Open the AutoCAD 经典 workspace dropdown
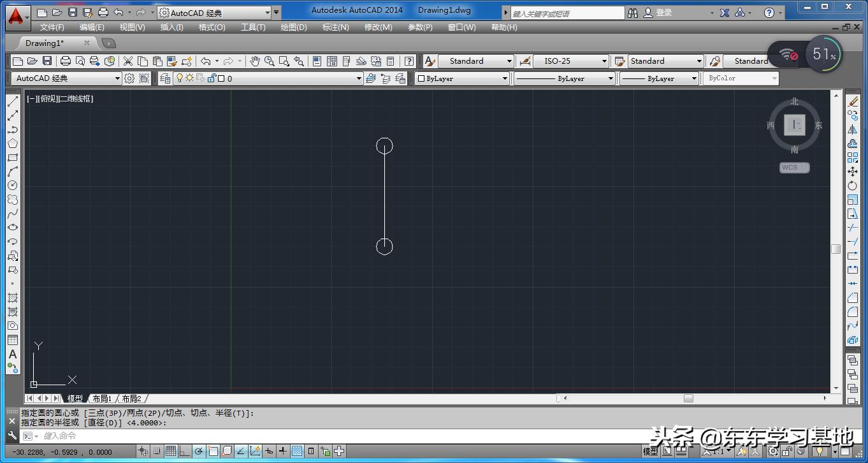 tap(66, 78)
